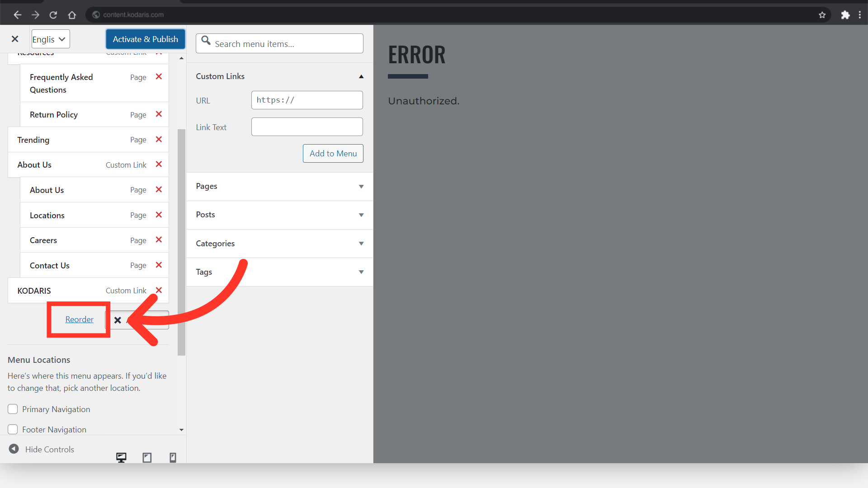Enable the Footer Navigation checkbox

coord(13,429)
